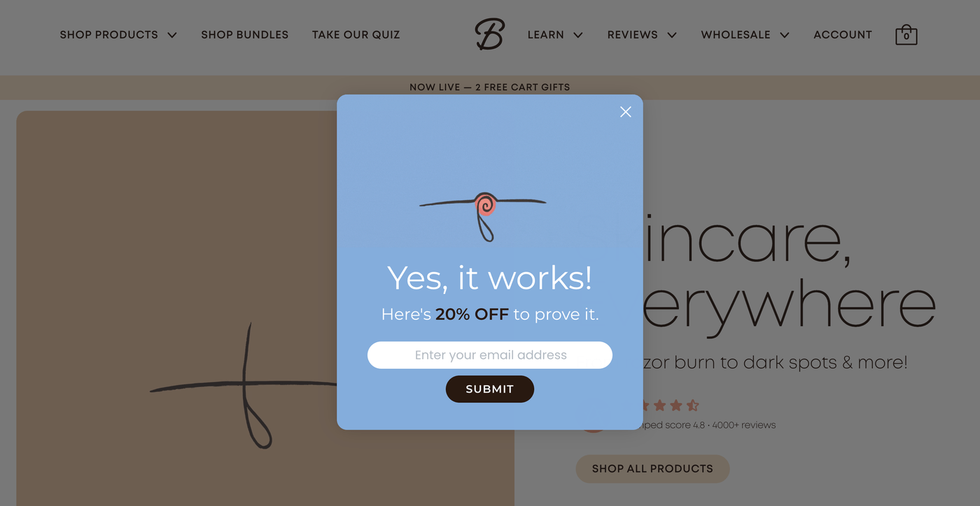The height and width of the screenshot is (506, 980).
Task: Go to the Account page
Action: point(843,35)
